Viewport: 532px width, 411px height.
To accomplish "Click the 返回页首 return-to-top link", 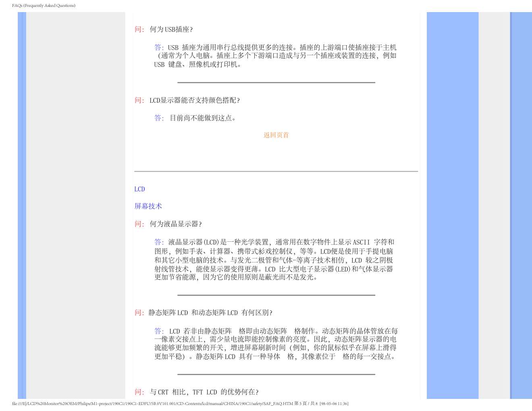I will [x=276, y=135].
